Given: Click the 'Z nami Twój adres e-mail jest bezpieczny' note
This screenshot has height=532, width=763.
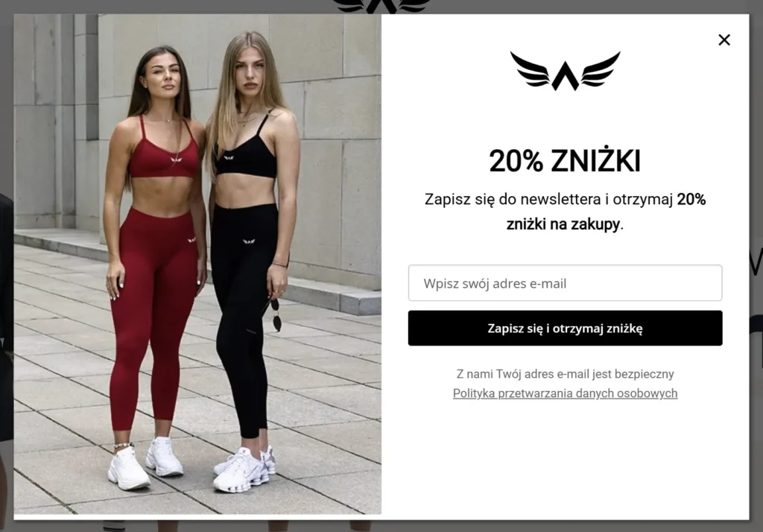Looking at the screenshot, I should pyautogui.click(x=565, y=374).
